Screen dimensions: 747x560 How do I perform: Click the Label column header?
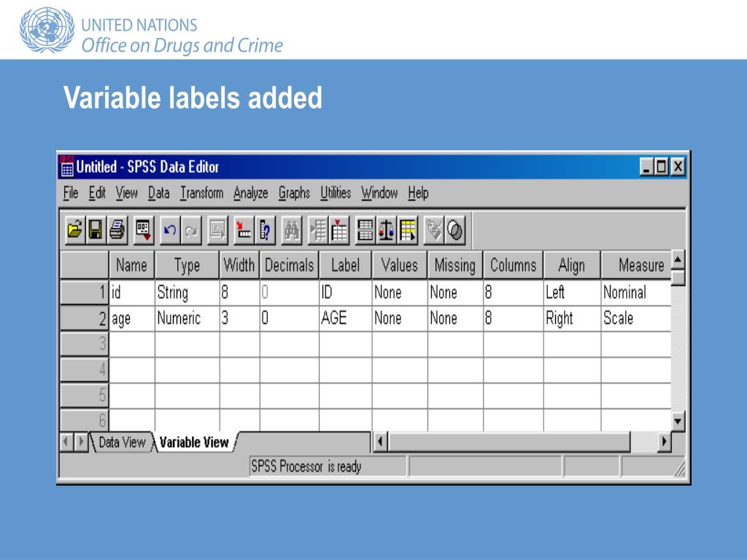(345, 265)
